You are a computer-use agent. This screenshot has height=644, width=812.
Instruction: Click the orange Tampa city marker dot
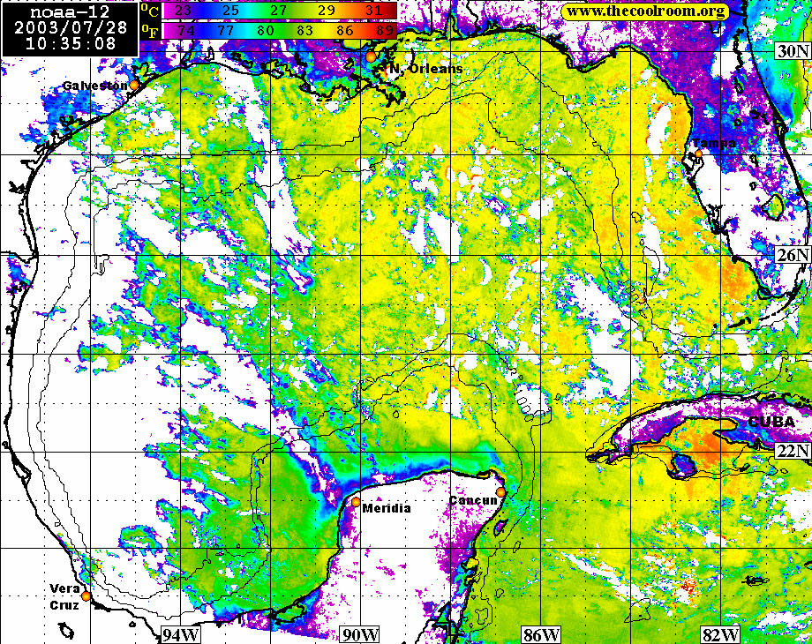pyautogui.click(x=698, y=154)
